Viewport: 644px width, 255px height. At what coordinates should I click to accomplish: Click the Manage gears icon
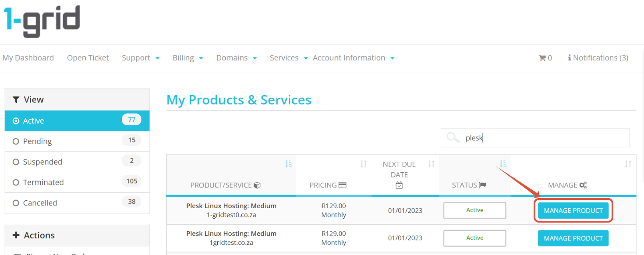pos(583,185)
